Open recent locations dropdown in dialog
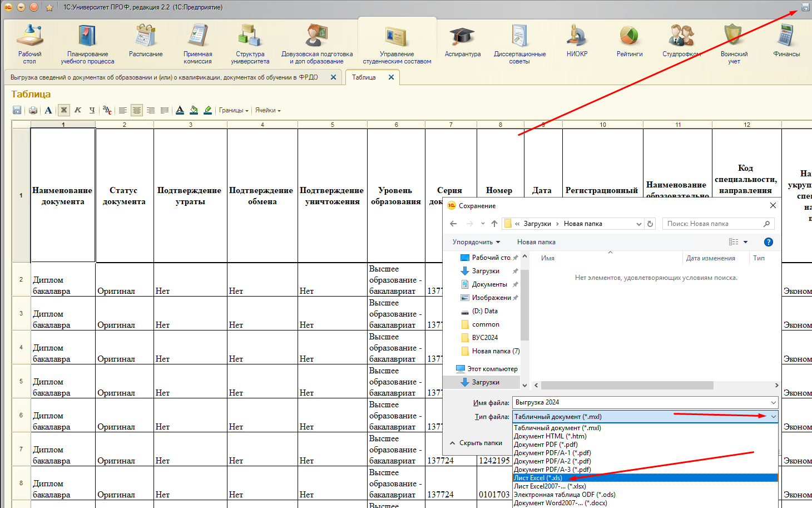The image size is (812, 508). (482, 224)
